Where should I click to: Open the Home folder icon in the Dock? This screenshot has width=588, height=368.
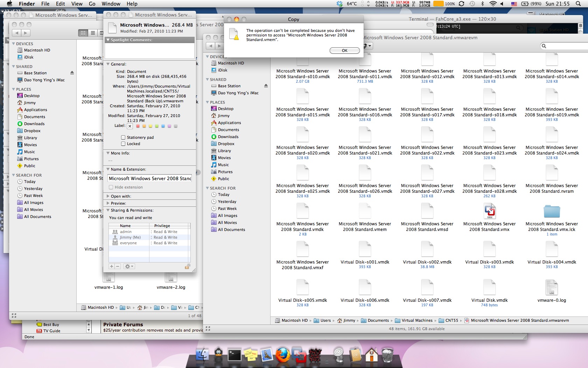pos(371,355)
